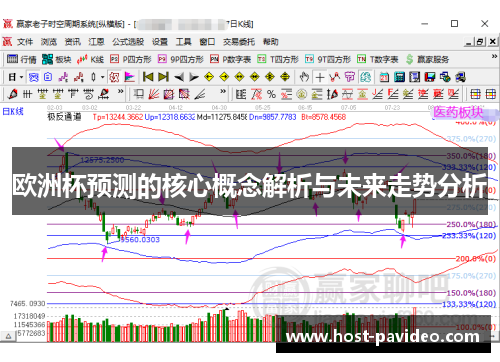This screenshot has height=362, width=500.
Task: Select the purple 守 indicator icon
Action: click(350, 77)
